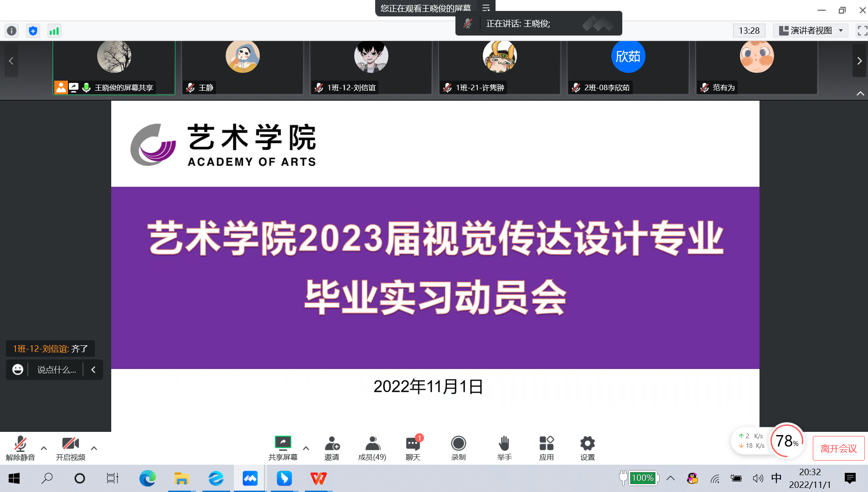Expand audio options arrow next to 解除静音
Image resolution: width=868 pixels, height=492 pixels.
click(x=44, y=448)
